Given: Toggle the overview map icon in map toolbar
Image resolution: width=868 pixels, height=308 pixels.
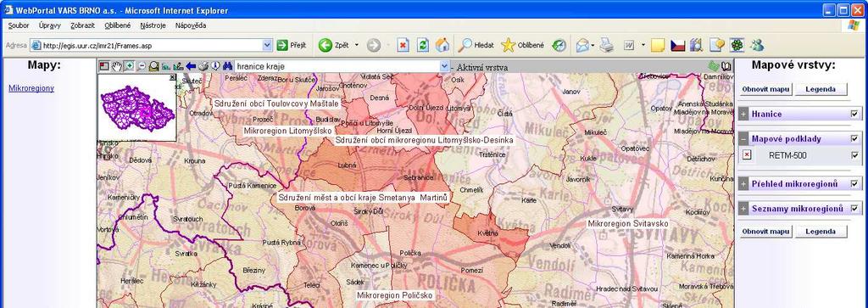Looking at the screenshot, I should [x=103, y=66].
